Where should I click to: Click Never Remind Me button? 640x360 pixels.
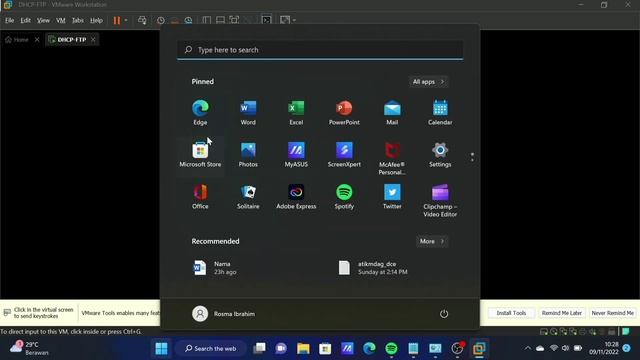pos(612,313)
